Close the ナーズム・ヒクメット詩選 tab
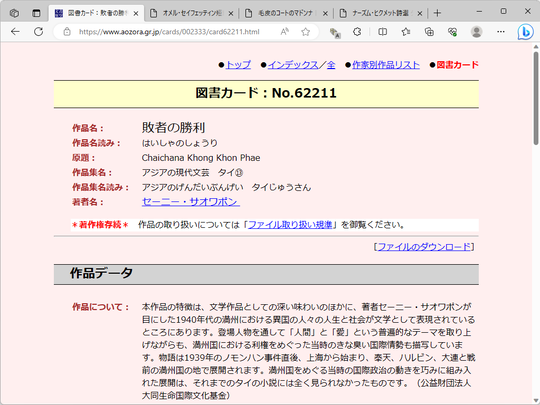Screen dimensions: 540x405 (x=420, y=14)
